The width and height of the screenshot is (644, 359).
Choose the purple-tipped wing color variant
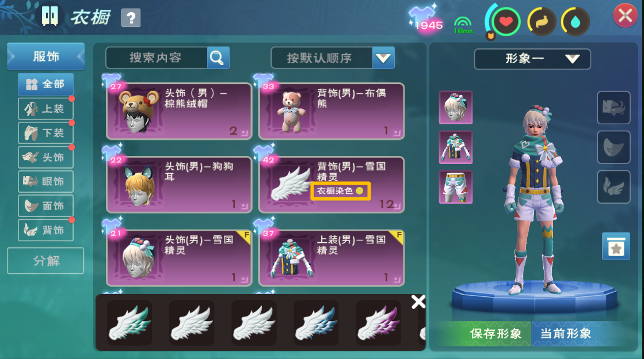378,323
